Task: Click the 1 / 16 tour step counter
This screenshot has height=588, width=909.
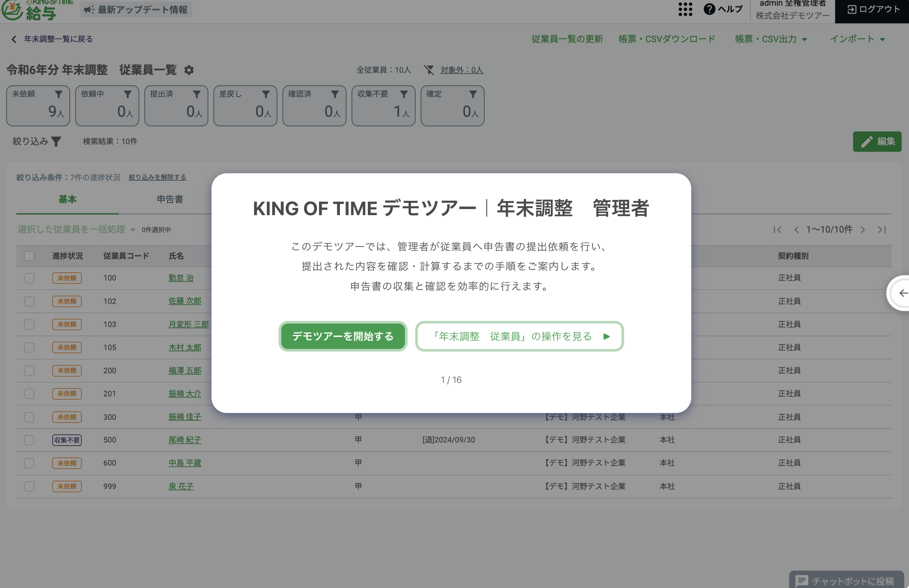Action: (x=451, y=380)
